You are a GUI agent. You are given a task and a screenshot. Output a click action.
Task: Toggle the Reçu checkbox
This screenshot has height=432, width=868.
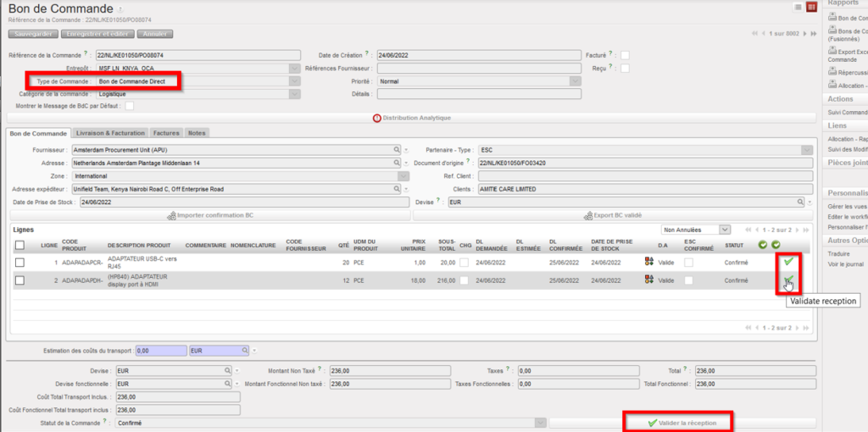pos(625,68)
